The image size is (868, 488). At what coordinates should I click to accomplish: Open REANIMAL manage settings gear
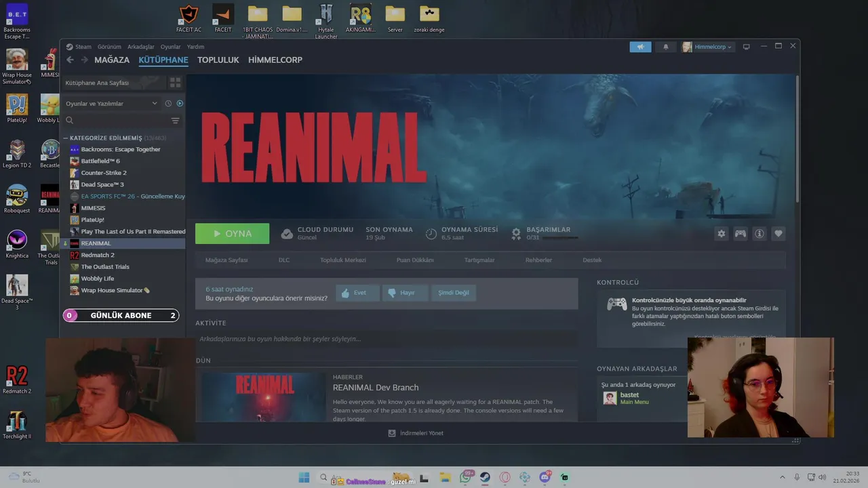pos(722,233)
